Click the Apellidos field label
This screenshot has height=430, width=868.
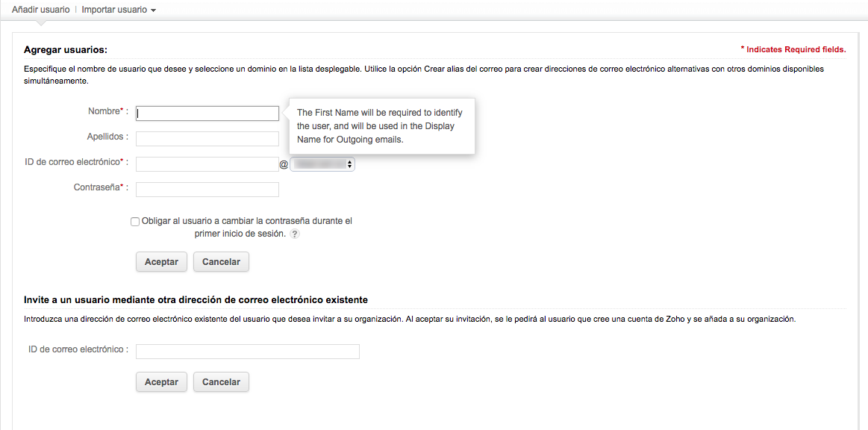pyautogui.click(x=107, y=137)
